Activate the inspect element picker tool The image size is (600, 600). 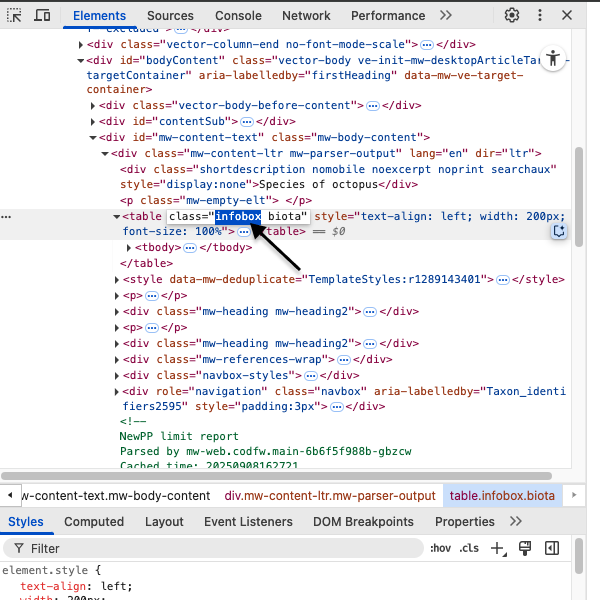[15, 15]
